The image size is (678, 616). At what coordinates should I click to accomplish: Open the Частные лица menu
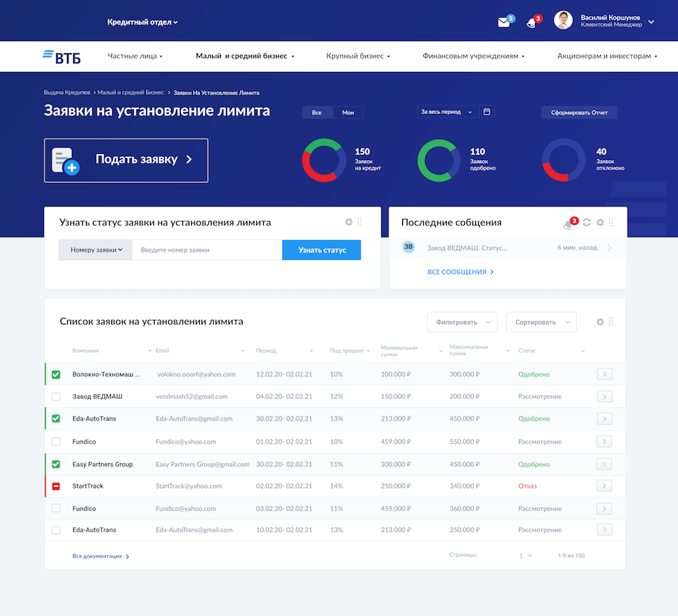tap(135, 56)
